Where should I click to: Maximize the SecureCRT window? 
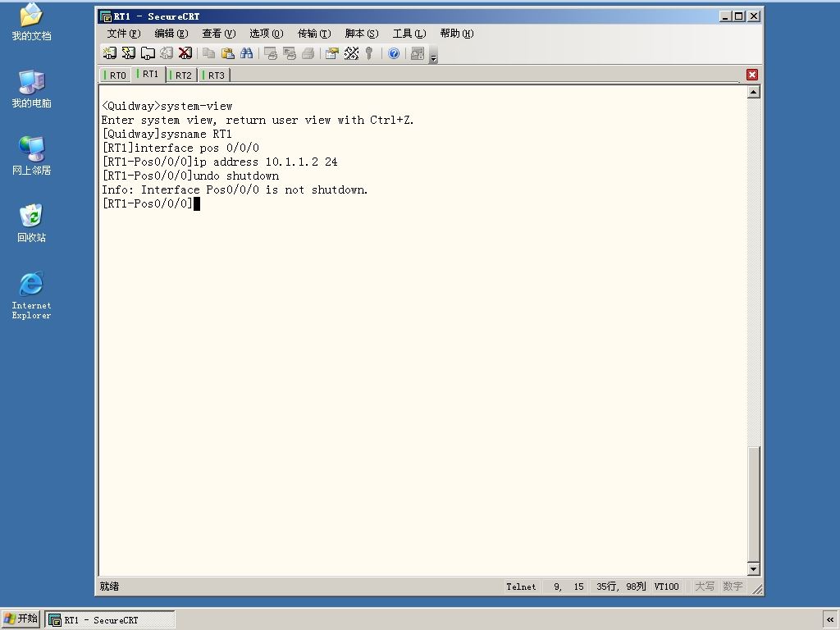click(739, 16)
